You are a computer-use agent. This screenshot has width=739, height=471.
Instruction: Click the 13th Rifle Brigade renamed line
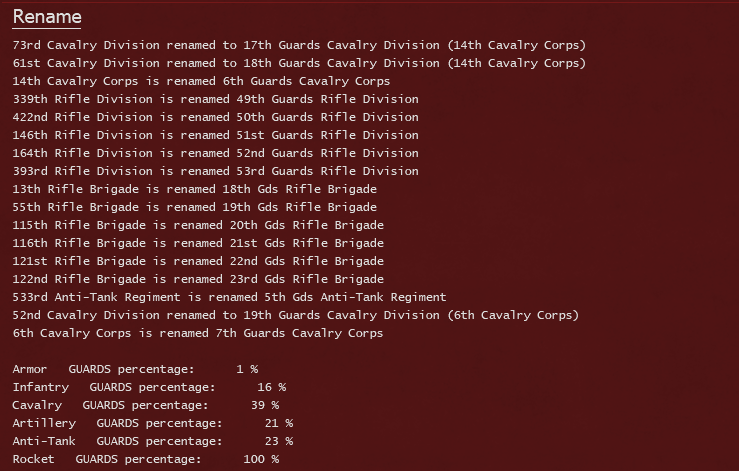click(x=195, y=189)
